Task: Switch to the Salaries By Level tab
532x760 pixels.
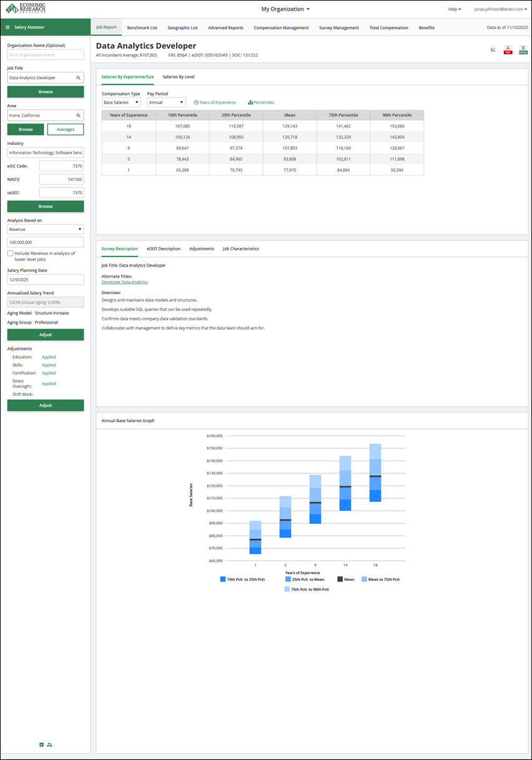Action: pyautogui.click(x=179, y=77)
